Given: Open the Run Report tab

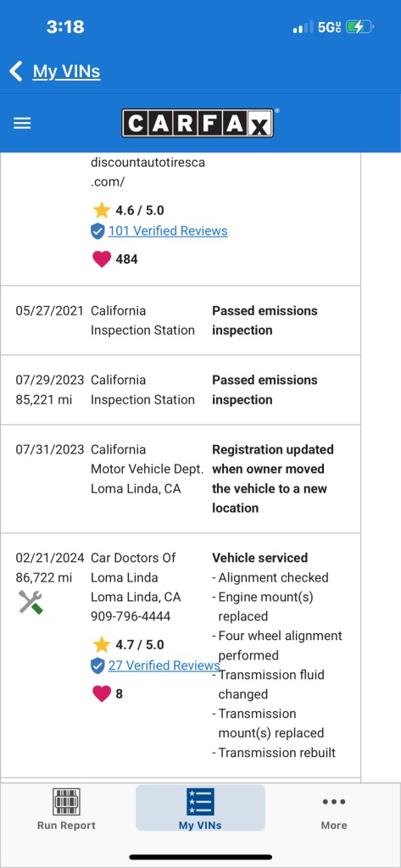Looking at the screenshot, I should (x=66, y=809).
